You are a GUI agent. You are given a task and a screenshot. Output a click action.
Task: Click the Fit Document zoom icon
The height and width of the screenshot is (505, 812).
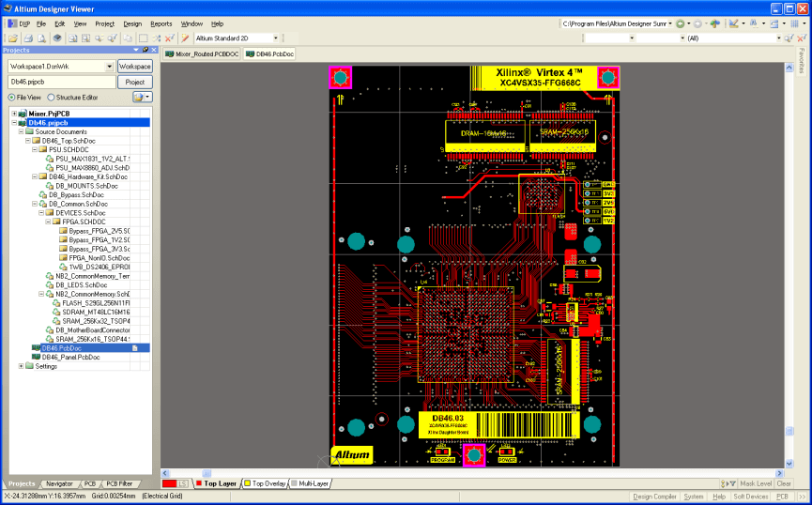73,38
